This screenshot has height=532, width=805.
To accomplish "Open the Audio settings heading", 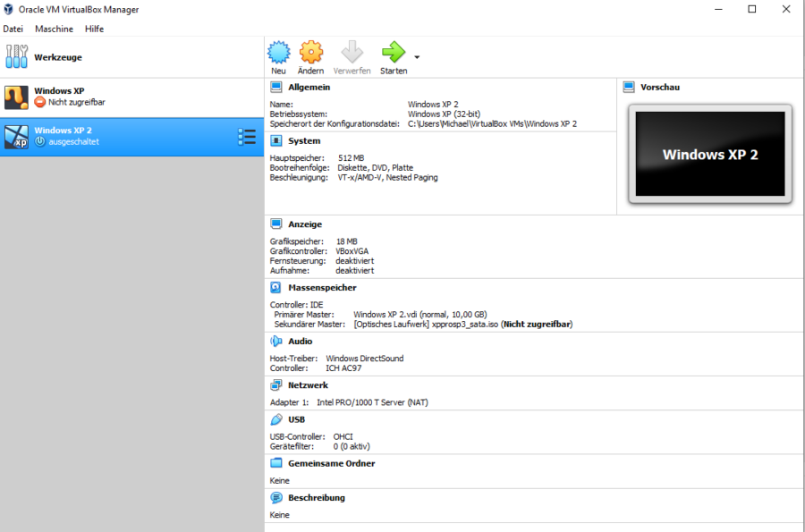I will coord(301,342).
